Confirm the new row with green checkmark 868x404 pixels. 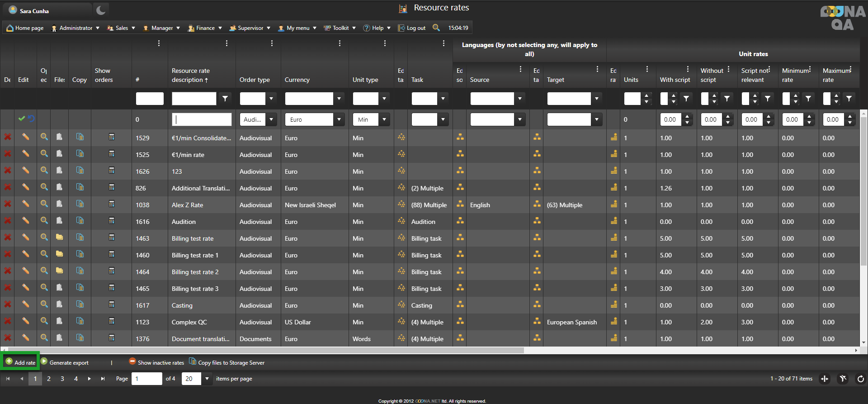coord(21,119)
